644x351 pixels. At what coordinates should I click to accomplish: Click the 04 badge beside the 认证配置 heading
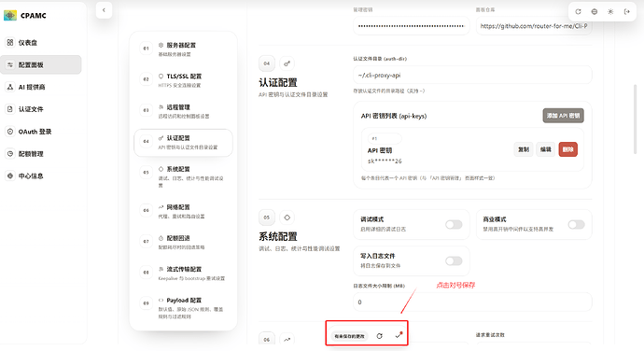(x=267, y=63)
